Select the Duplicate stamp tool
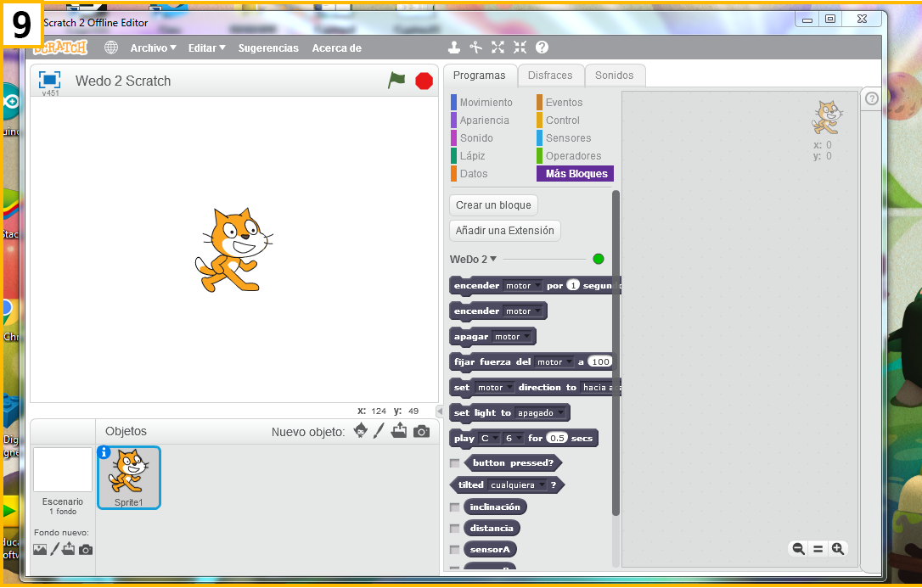The width and height of the screenshot is (922, 588). tap(453, 47)
